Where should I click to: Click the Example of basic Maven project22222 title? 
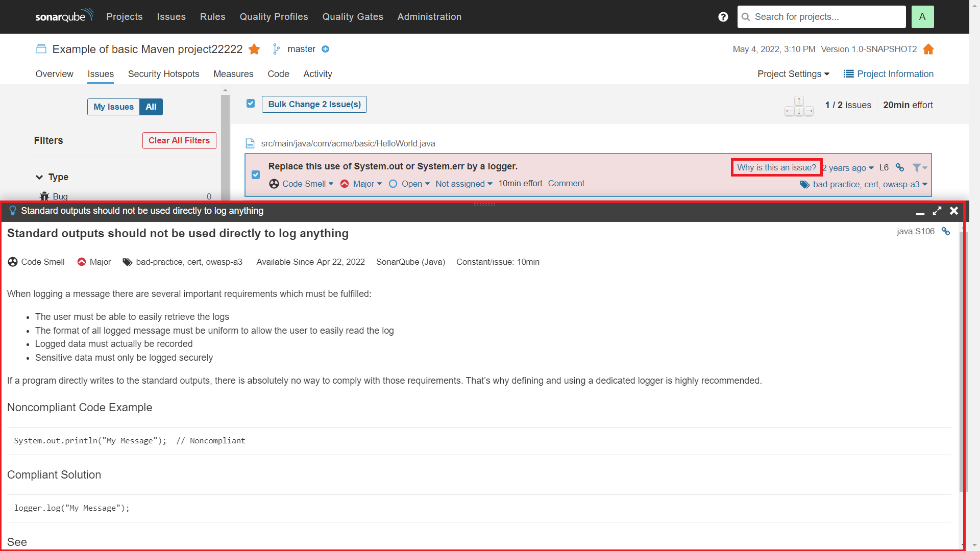pos(148,49)
